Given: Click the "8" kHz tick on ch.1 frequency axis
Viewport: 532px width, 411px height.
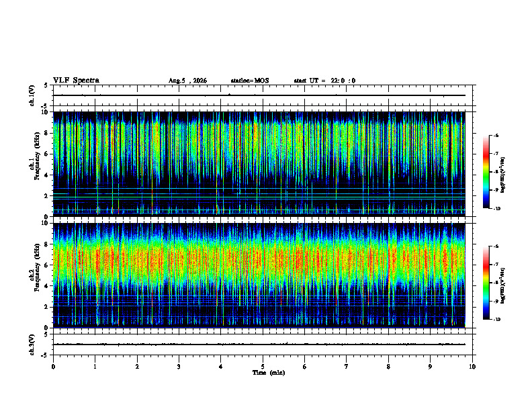Looking at the screenshot, I should pyautogui.click(x=46, y=133).
